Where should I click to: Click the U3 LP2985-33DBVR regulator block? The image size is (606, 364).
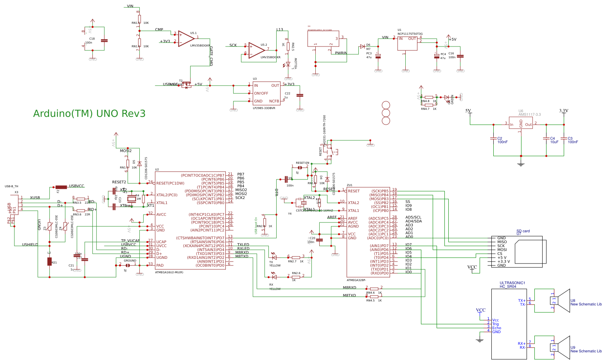point(266,93)
